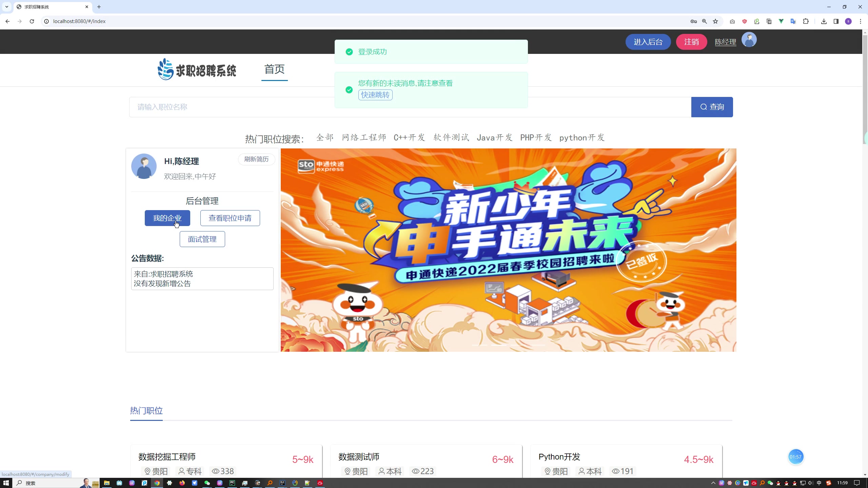Click the 注销 logout button
This screenshot has height=488, width=868.
pos(691,42)
